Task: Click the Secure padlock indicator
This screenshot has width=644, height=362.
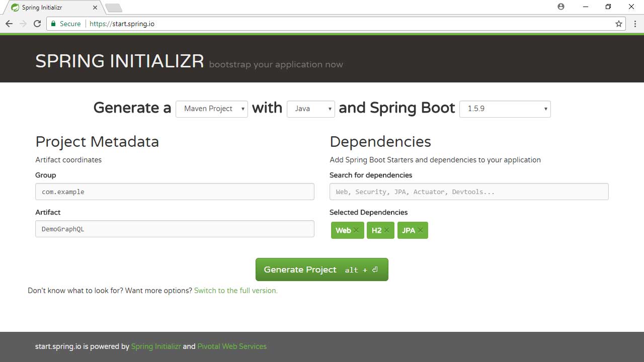Action: 66,24
